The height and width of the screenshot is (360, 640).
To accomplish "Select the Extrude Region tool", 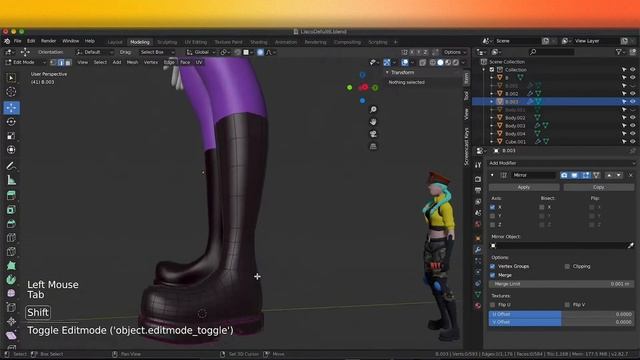I will pos(11,196).
